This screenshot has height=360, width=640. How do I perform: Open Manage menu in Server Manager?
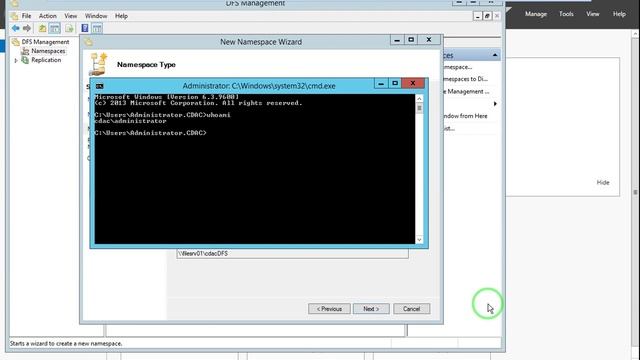(x=536, y=14)
